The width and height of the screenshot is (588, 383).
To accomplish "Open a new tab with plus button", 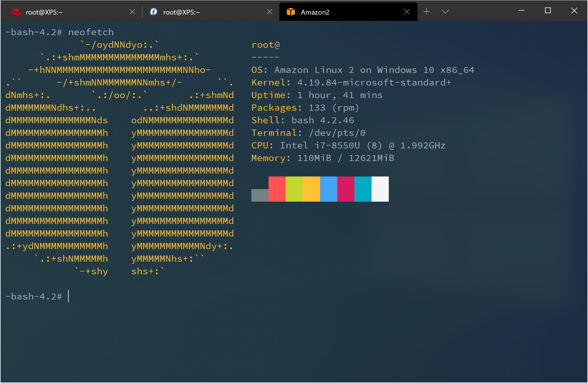I will point(427,11).
